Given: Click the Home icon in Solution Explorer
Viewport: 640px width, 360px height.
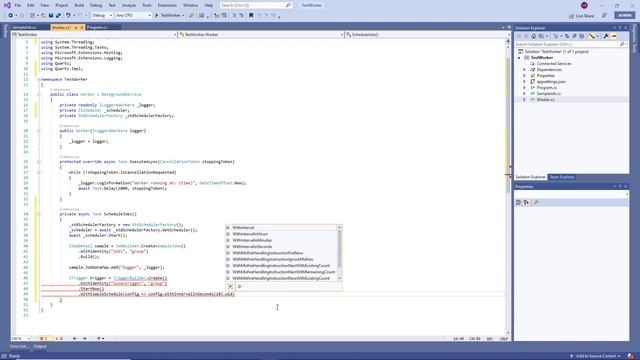Looking at the screenshot, I should [533, 36].
